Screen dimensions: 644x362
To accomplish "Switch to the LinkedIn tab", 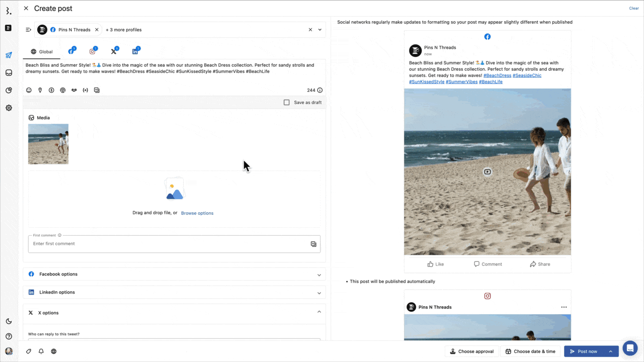I will [136, 51].
